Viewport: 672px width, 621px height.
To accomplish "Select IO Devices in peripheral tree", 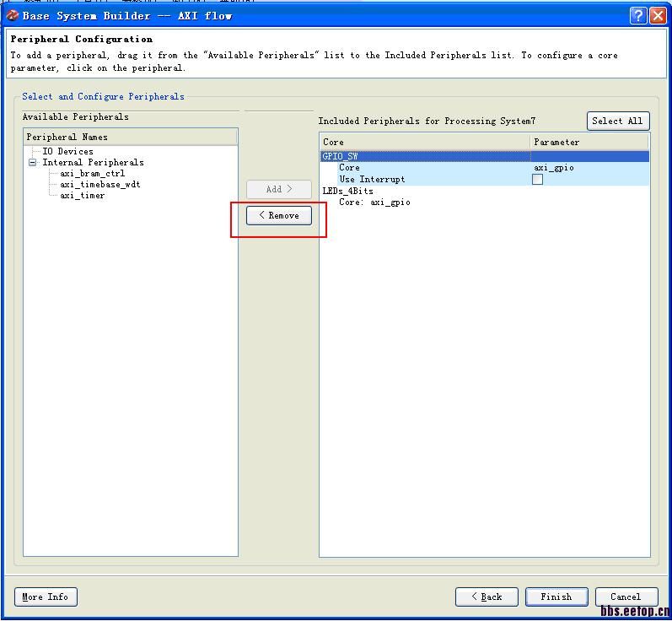I will [x=67, y=151].
